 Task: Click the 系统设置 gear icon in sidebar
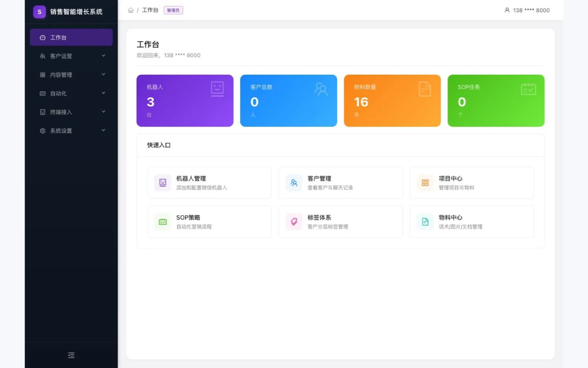pos(43,131)
